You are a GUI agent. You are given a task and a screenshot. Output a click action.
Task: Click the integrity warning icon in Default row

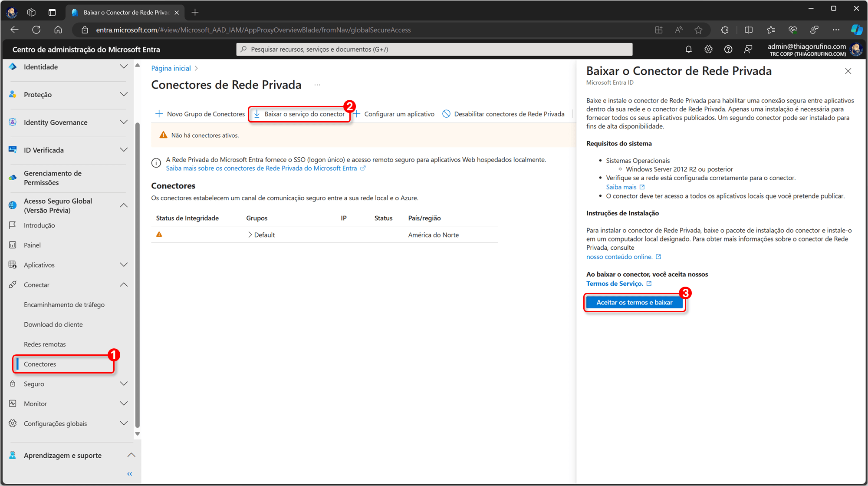(159, 235)
